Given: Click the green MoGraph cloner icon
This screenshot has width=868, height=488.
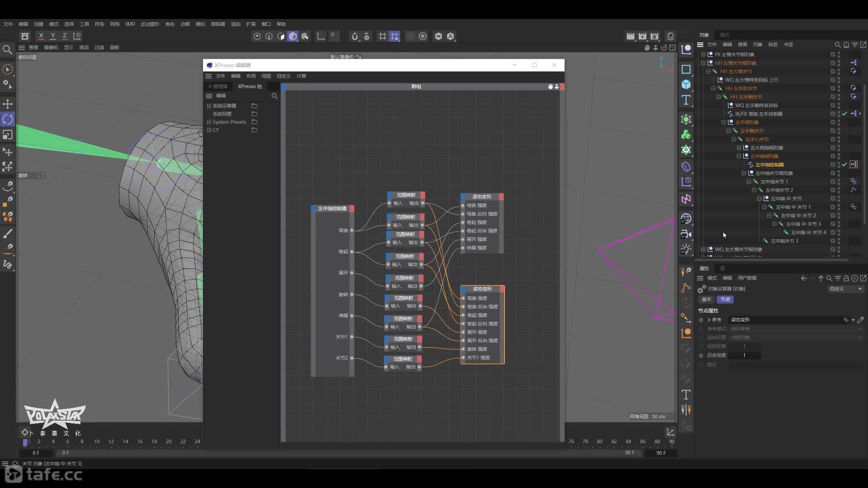Looking at the screenshot, I should coord(686,135).
